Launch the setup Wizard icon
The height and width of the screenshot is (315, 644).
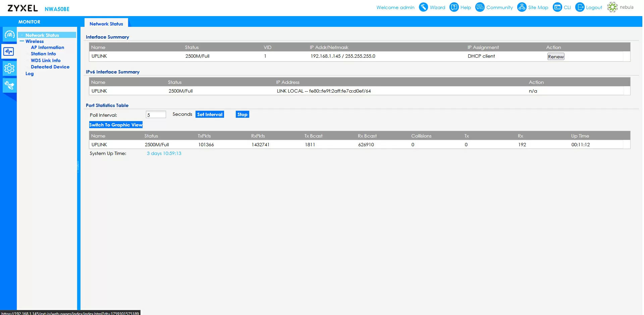tap(424, 7)
